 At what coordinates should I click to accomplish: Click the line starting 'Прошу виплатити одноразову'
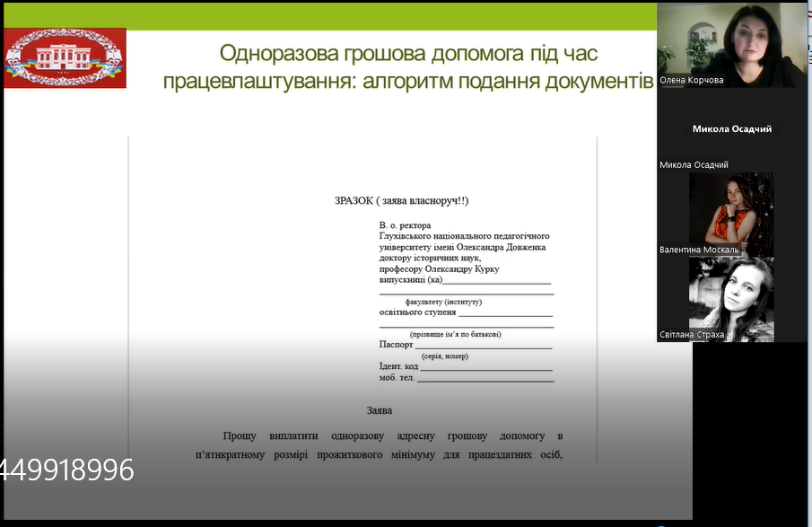tap(392, 435)
